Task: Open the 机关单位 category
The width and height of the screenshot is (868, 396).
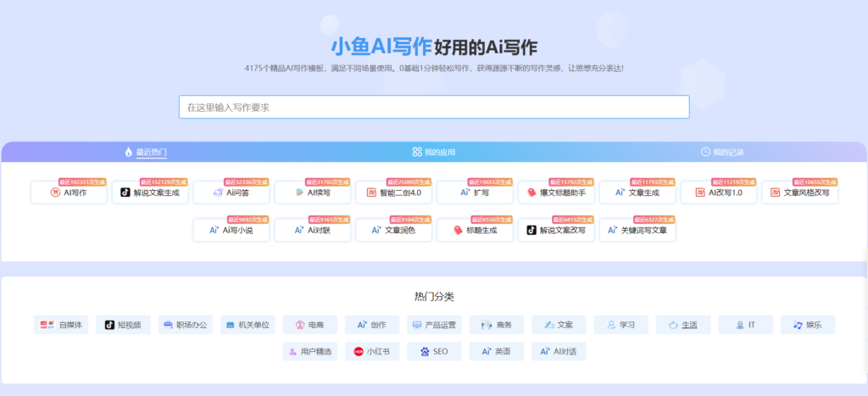Action: pyautogui.click(x=248, y=325)
